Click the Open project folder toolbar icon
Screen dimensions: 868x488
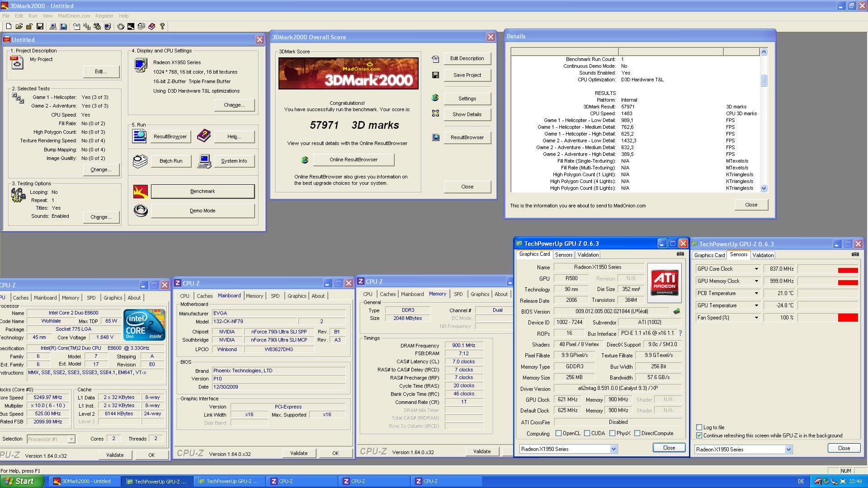click(19, 27)
